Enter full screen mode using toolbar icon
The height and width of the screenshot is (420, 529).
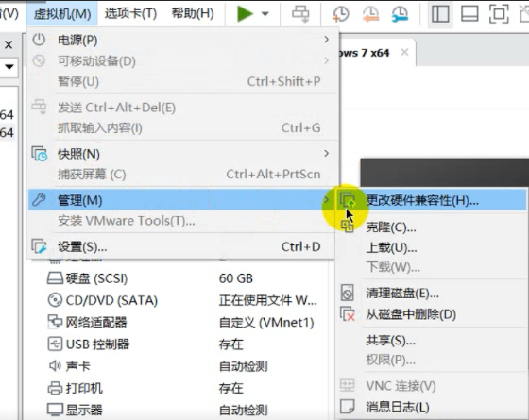pos(499,14)
